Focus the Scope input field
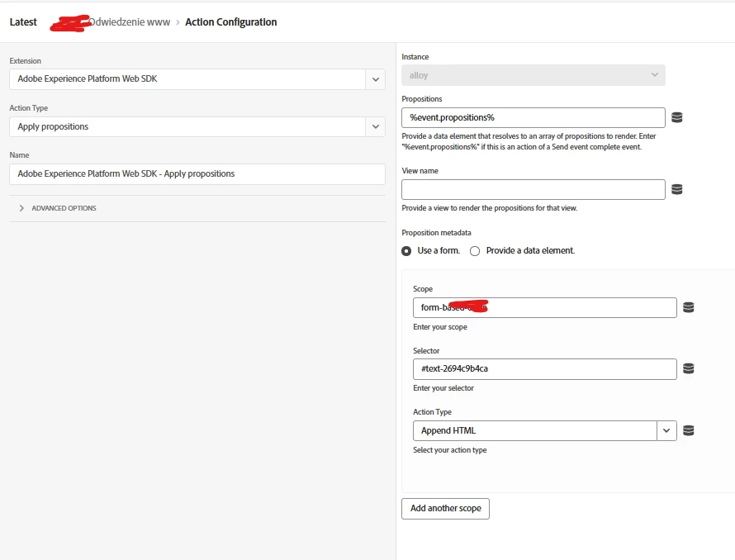 (x=545, y=308)
